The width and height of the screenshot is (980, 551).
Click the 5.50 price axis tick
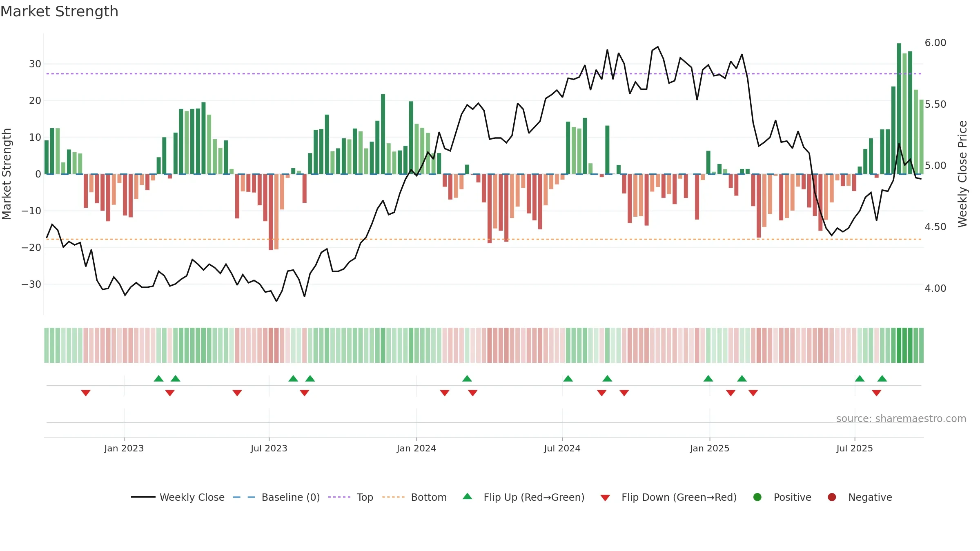pos(935,104)
